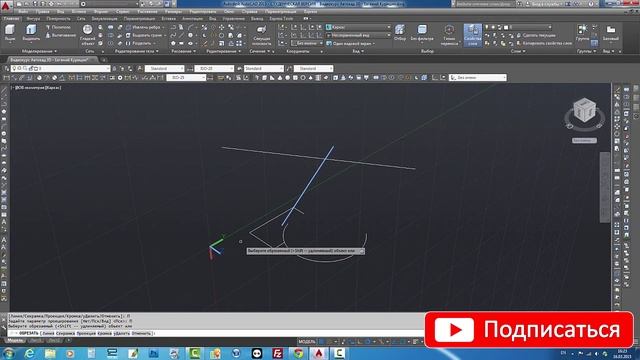Image resolution: width=640 pixels, height=360 pixels.
Task: Open the Каркас visual style dropdown
Action: (358, 27)
